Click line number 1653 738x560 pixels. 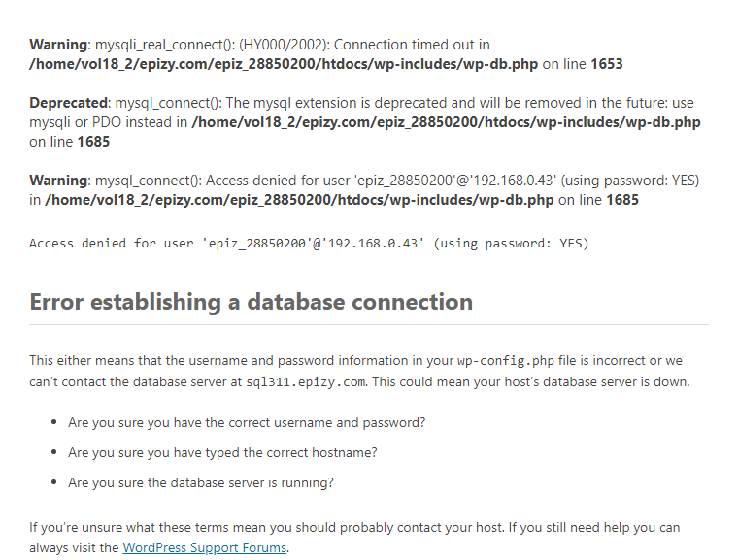pos(606,64)
